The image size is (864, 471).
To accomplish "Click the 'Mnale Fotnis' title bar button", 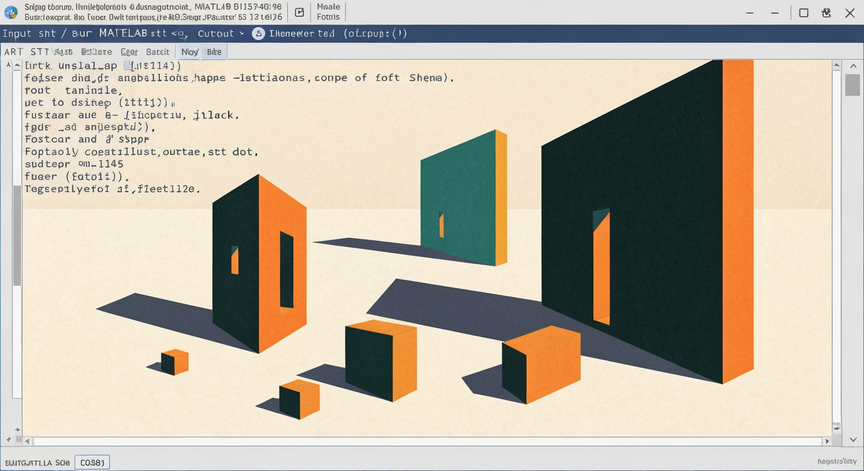I will pos(328,12).
